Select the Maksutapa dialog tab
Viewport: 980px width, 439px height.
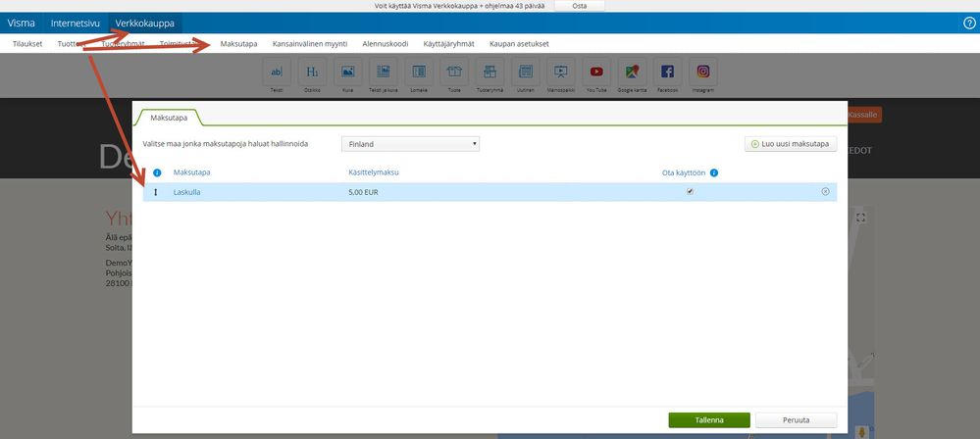point(169,118)
